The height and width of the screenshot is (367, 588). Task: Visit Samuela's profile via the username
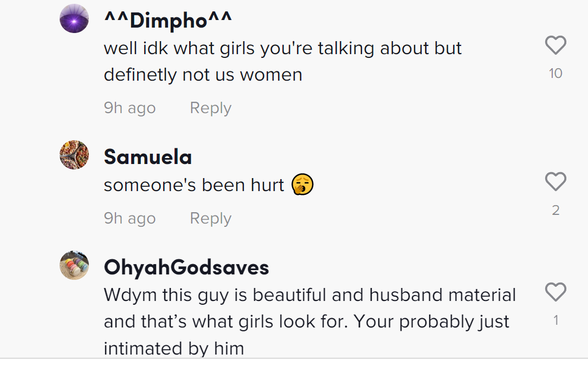(x=148, y=157)
